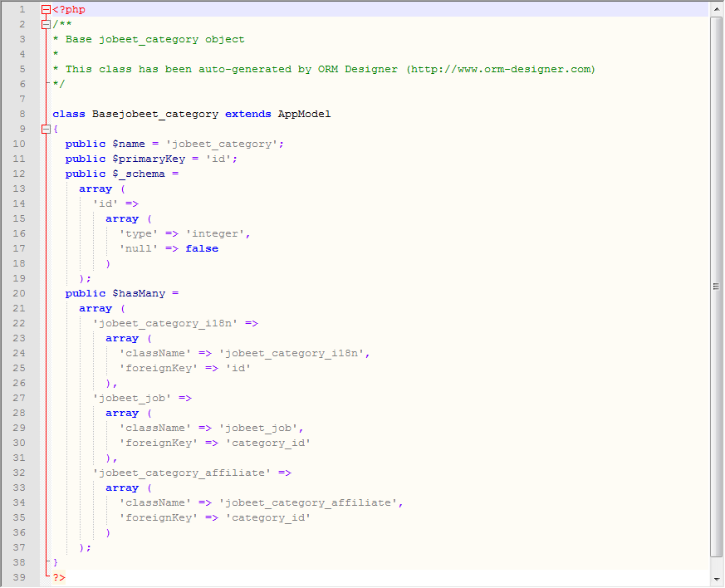Collapse the class body fold at line 9
The image size is (725, 588).
click(x=47, y=130)
